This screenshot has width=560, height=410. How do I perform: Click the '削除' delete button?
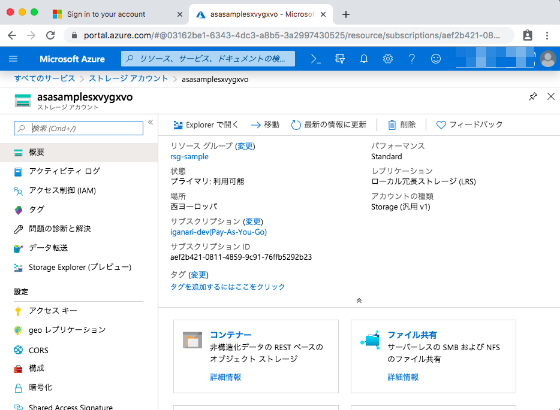(x=402, y=125)
